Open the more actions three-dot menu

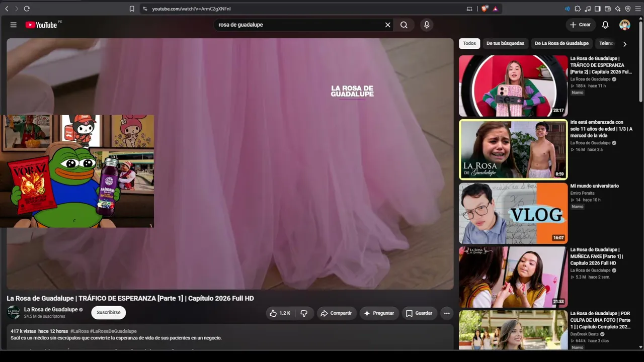click(447, 313)
